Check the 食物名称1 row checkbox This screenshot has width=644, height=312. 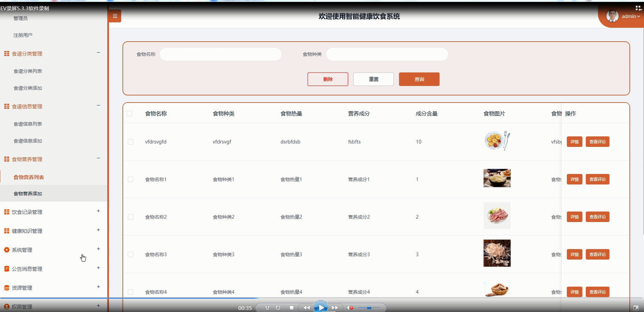[131, 179]
